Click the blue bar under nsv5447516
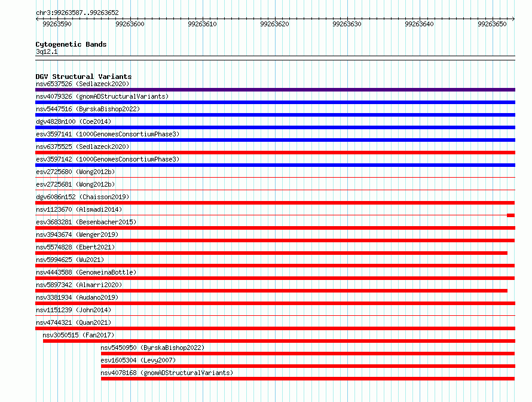Viewport: 532px width, 402px height. pos(275,115)
